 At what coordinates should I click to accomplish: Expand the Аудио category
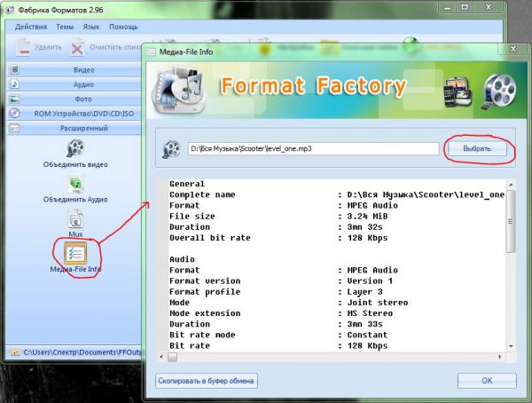74,84
